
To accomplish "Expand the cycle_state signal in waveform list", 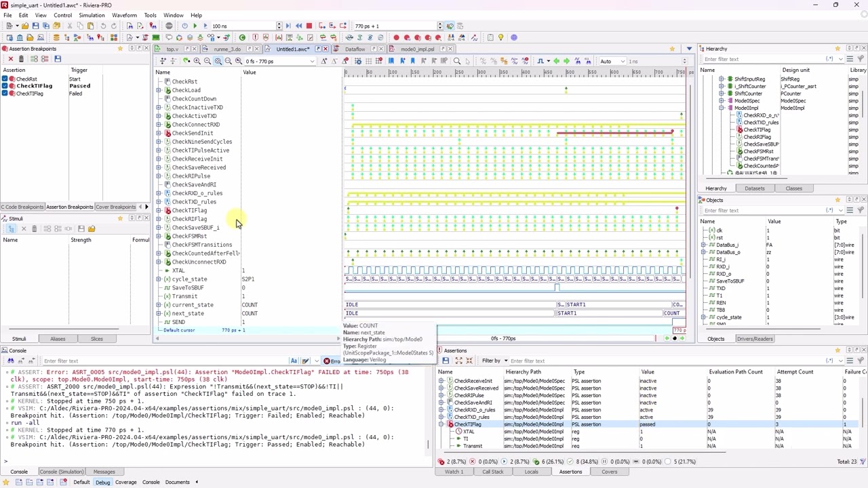I will coord(159,279).
